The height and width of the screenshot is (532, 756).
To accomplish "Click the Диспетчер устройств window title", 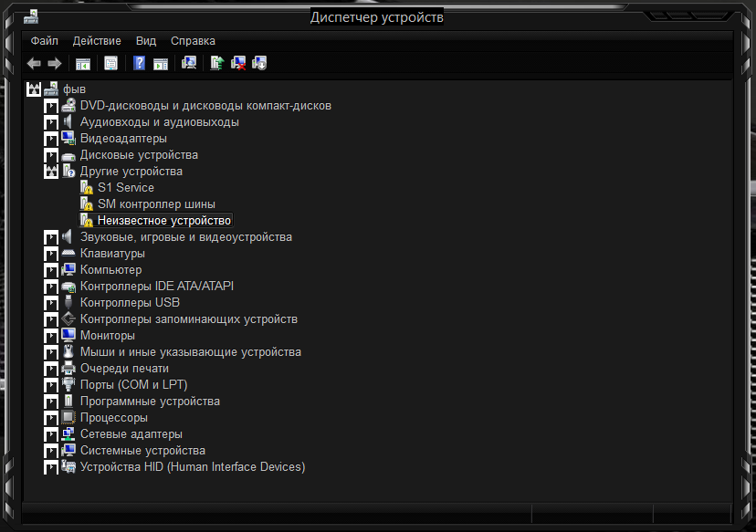I will coord(376,17).
